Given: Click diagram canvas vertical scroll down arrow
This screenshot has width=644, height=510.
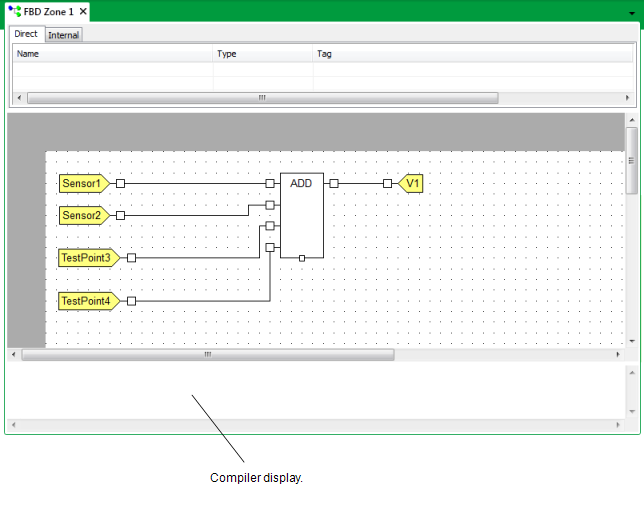Looking at the screenshot, I should pos(632,341).
